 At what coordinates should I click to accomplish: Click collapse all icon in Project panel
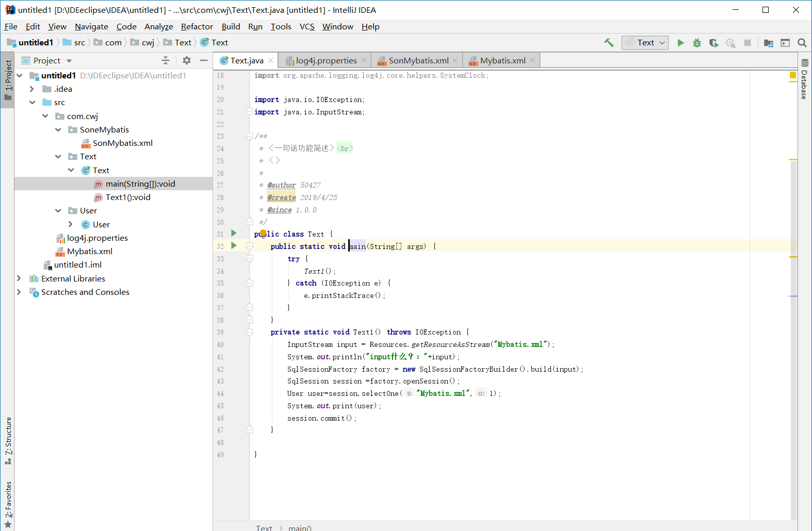pos(166,60)
